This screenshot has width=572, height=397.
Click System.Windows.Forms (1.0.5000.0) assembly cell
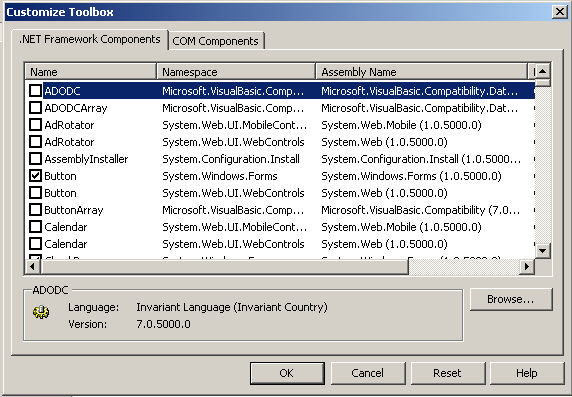click(411, 176)
